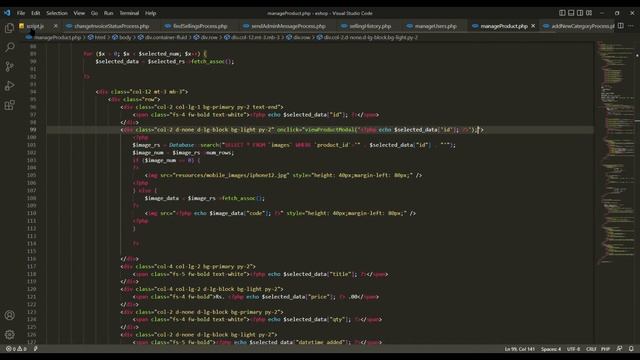
Task: Switch to manageUsers.php tab
Action: pos(432,26)
